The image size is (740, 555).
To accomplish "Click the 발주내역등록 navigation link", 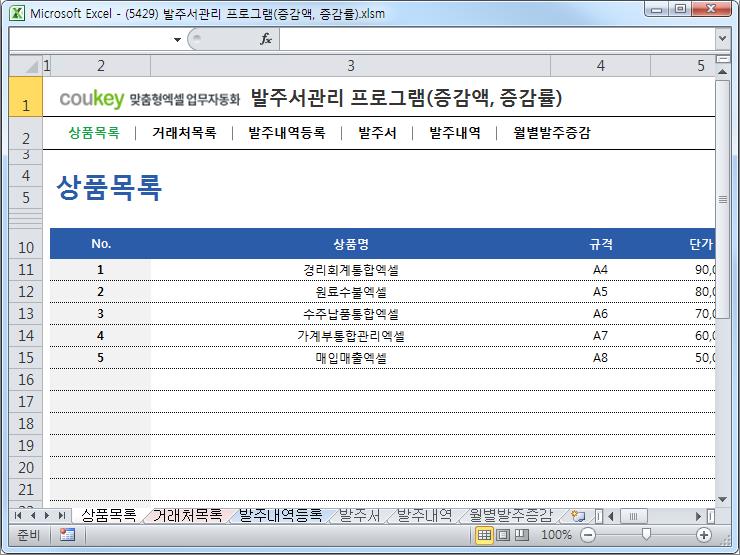I will click(287, 133).
